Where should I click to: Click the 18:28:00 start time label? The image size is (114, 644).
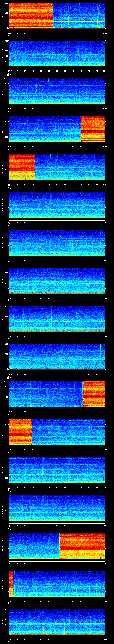point(9,564)
